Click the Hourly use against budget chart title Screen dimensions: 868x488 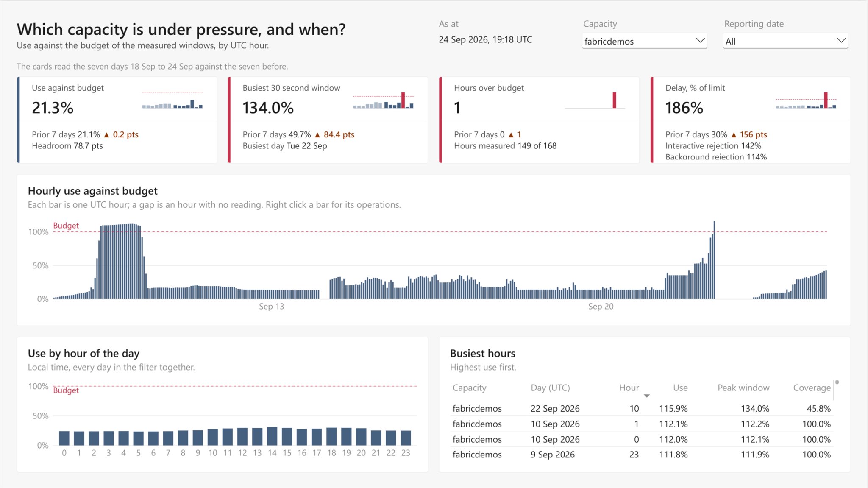pos(93,191)
